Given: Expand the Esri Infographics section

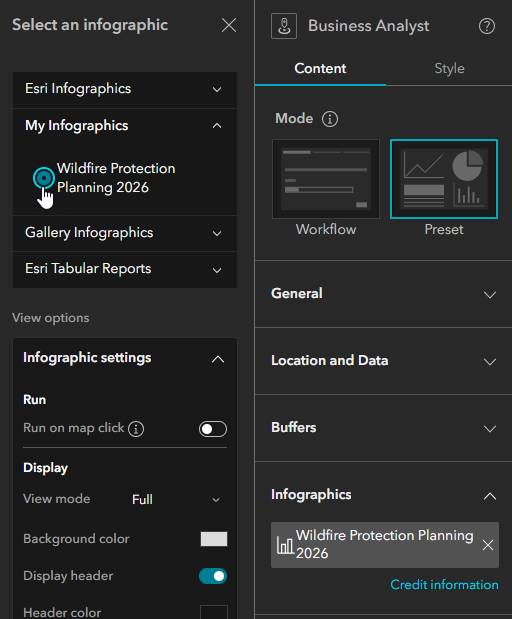Looking at the screenshot, I should click(125, 89).
